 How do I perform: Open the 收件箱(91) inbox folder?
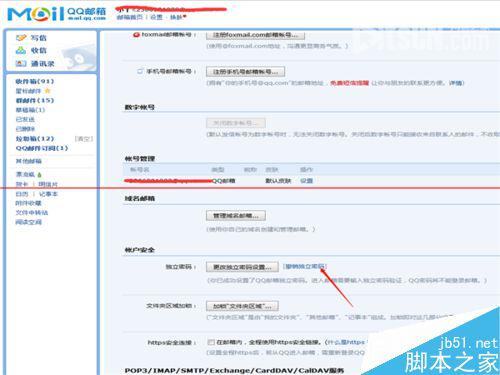pyautogui.click(x=35, y=81)
